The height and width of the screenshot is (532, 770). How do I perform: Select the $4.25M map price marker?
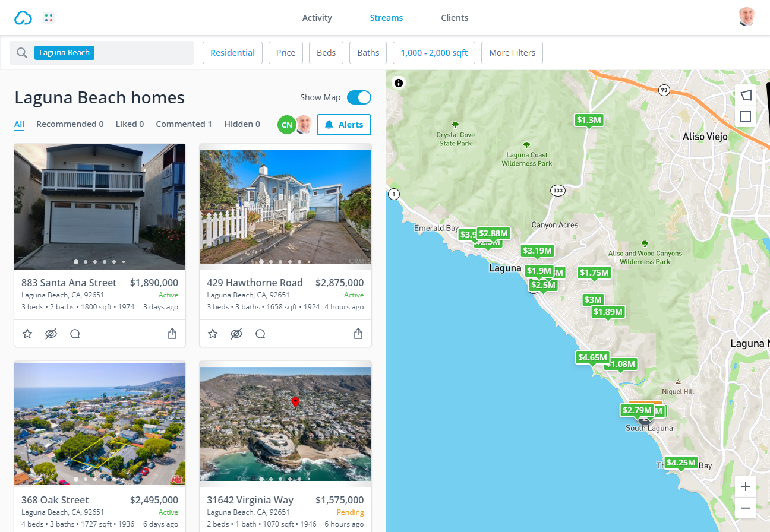[681, 463]
